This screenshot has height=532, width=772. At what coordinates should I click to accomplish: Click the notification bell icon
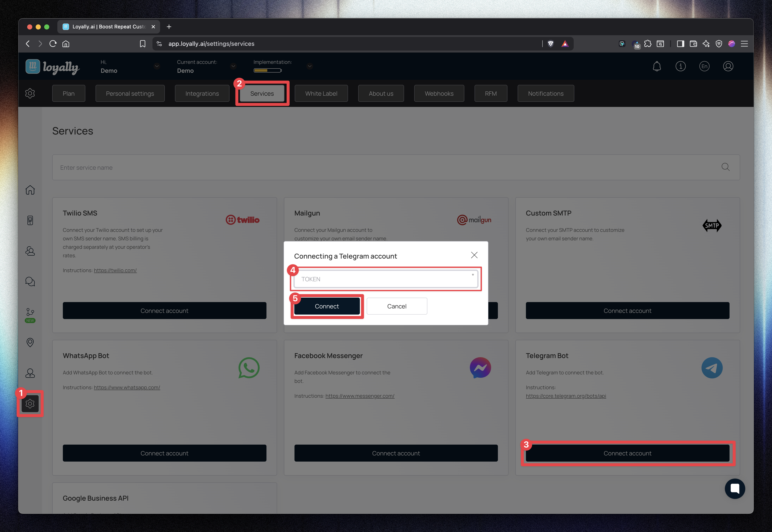(x=656, y=66)
